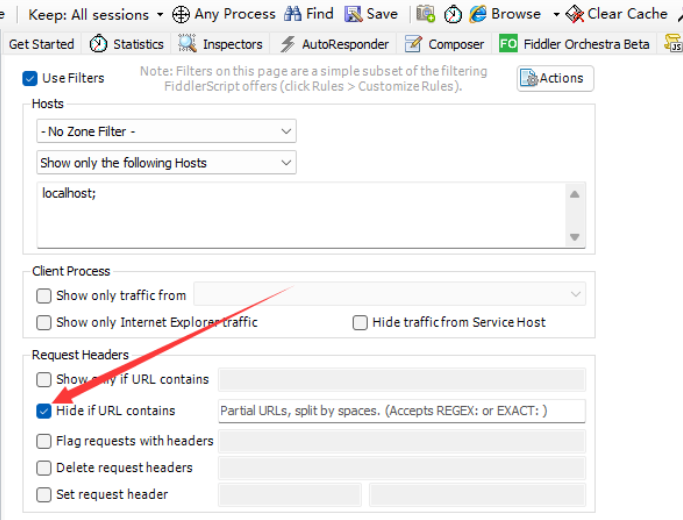Click the Inspectors magnifier icon

[x=187, y=44]
